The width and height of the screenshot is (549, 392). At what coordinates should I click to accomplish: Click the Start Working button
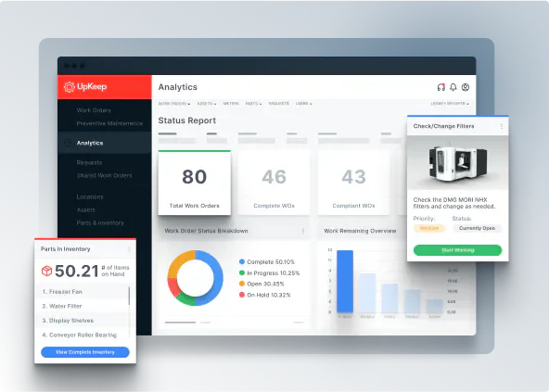coord(457,250)
